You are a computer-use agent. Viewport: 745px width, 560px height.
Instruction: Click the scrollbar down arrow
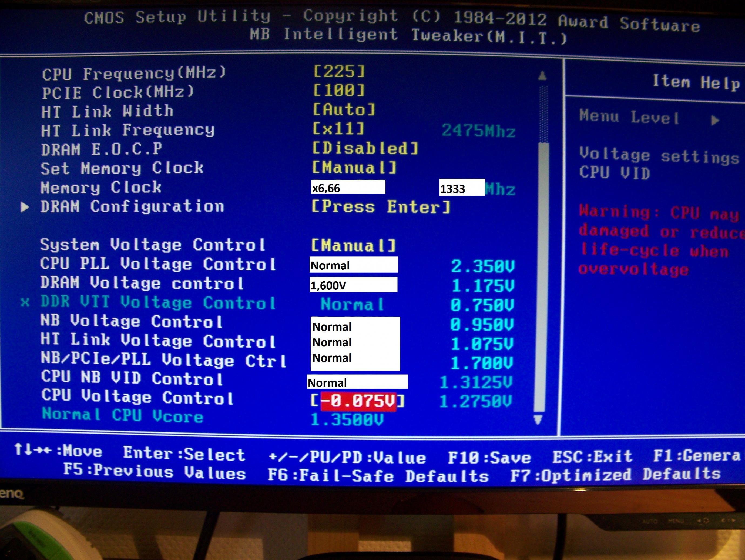(x=538, y=420)
